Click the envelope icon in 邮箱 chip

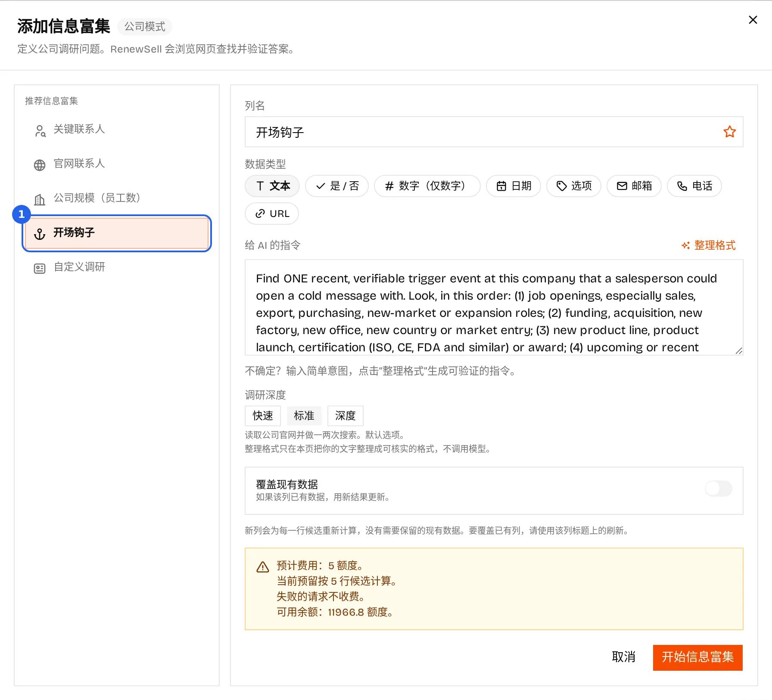622,186
